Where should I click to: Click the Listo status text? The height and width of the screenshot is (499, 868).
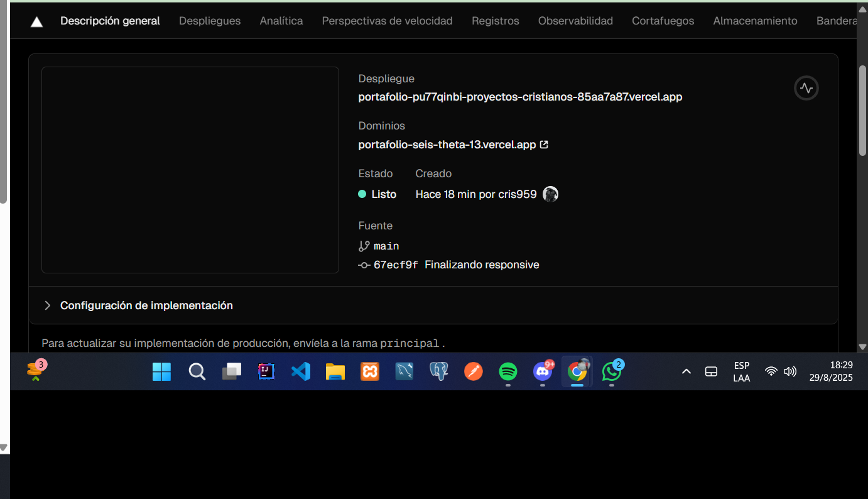pos(384,194)
